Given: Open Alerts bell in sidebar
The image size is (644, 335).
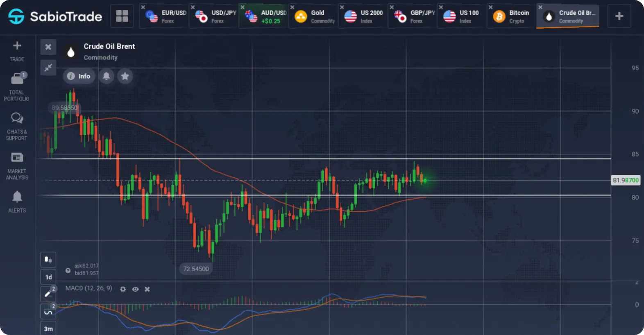Looking at the screenshot, I should click(17, 197).
